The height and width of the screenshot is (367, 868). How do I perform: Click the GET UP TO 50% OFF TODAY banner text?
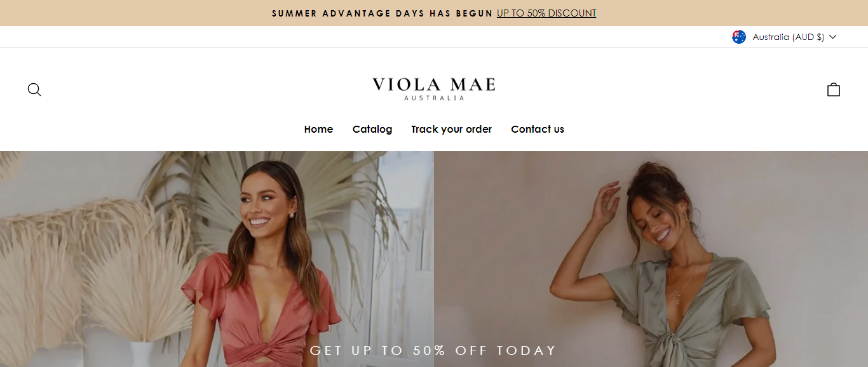(x=433, y=350)
